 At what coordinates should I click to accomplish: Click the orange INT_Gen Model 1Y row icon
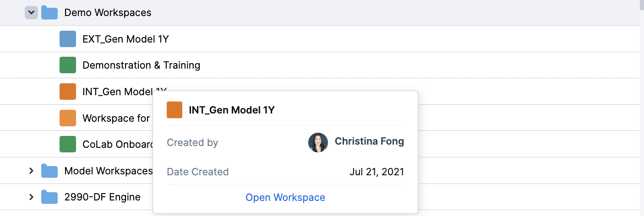(x=68, y=92)
